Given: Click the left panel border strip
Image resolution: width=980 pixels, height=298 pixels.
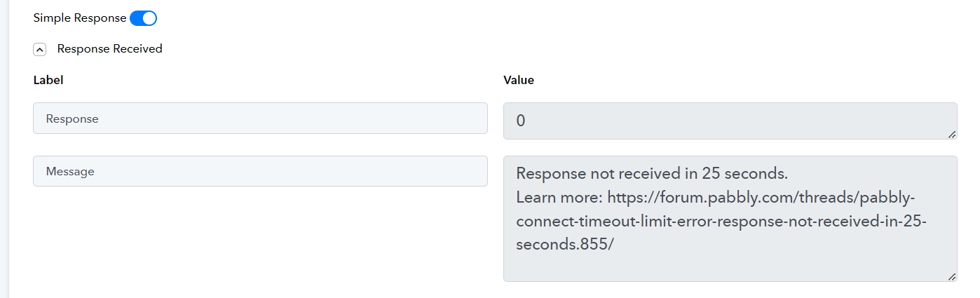Looking at the screenshot, I should pos(4,149).
